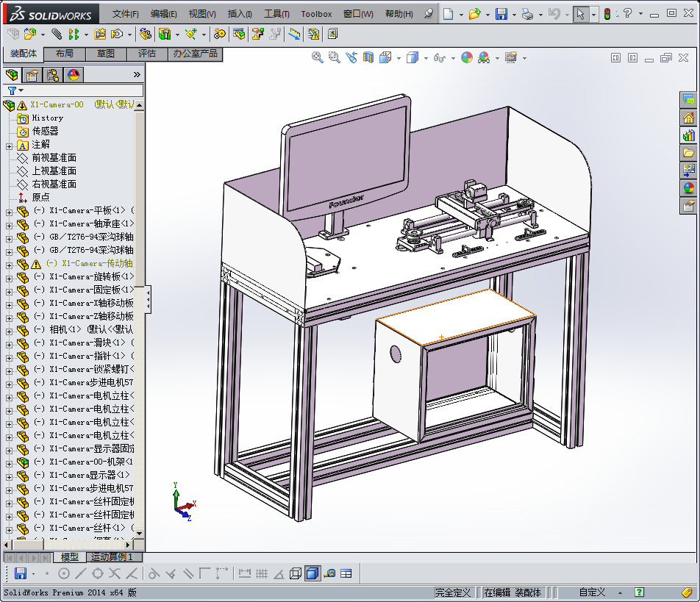Open FeatureManager design tree tab icon
Image resolution: width=700 pixels, height=602 pixels.
tap(12, 75)
